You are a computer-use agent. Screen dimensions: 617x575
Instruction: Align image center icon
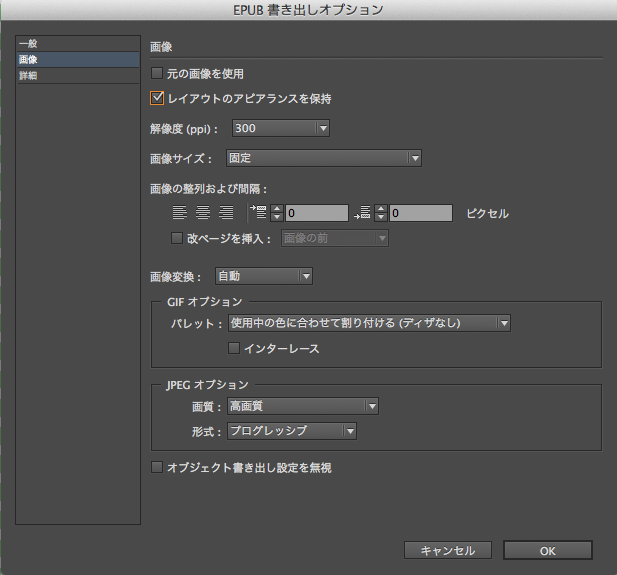tap(203, 213)
